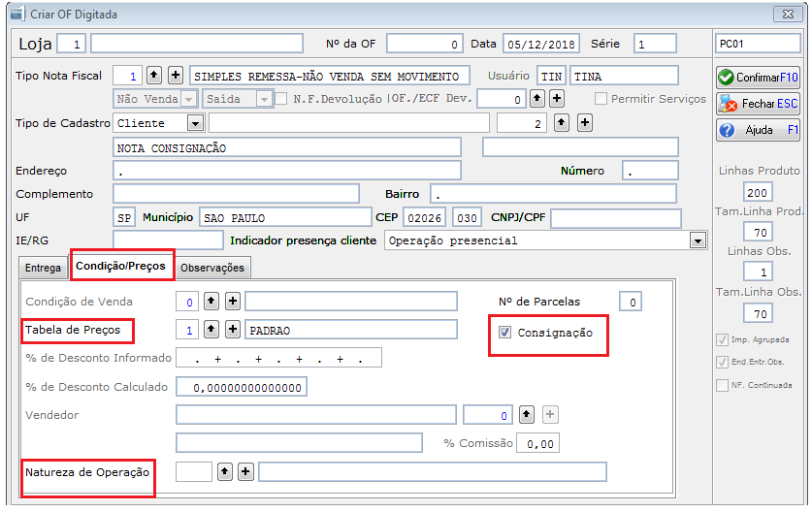Click the plus button beside Tipo Nota Fiscal
Viewport: 812px width, 512px height.
tap(176, 76)
